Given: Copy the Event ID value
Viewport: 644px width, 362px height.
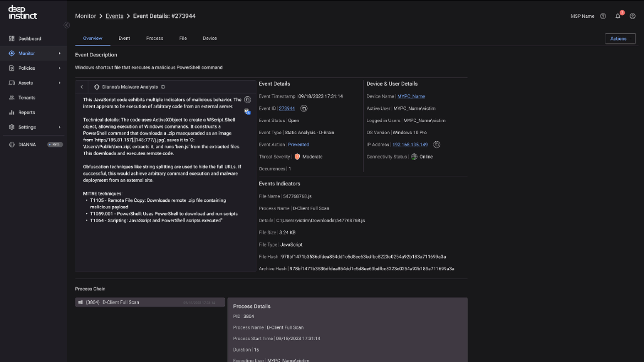Looking at the screenshot, I should coord(304,109).
